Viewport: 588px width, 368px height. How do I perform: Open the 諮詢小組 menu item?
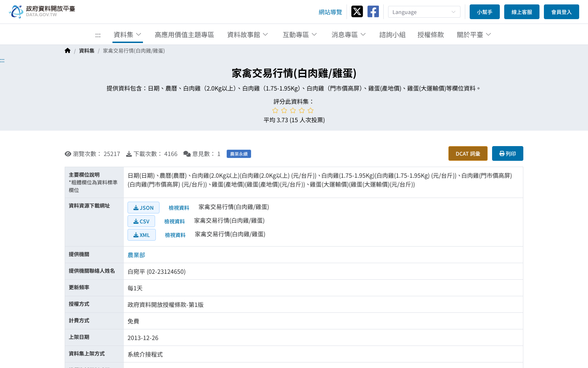coord(392,35)
